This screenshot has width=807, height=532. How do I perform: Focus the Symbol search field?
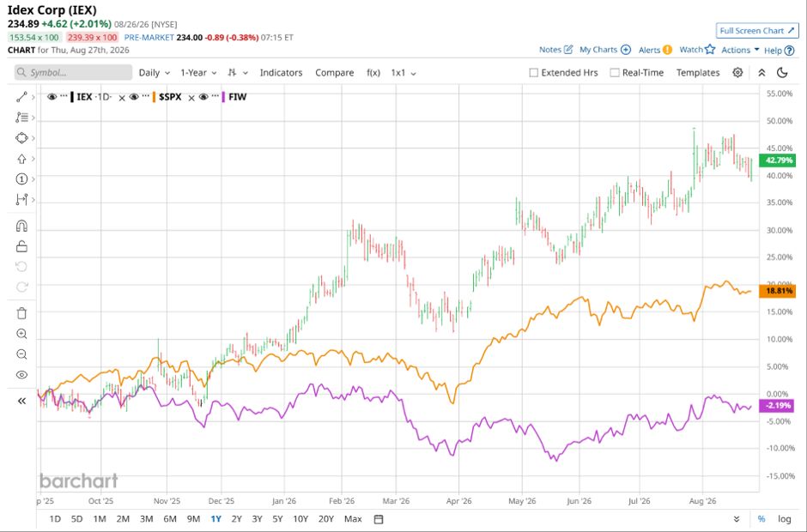point(73,73)
